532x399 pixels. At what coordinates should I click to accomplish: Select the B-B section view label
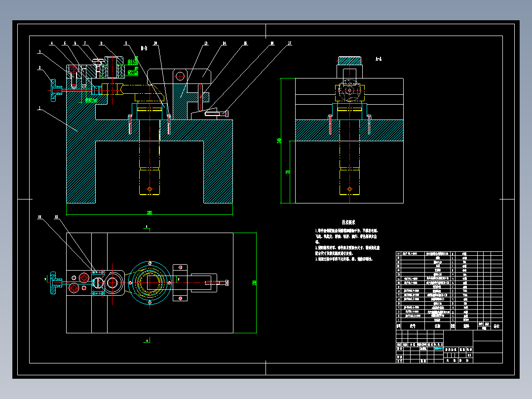[144, 48]
